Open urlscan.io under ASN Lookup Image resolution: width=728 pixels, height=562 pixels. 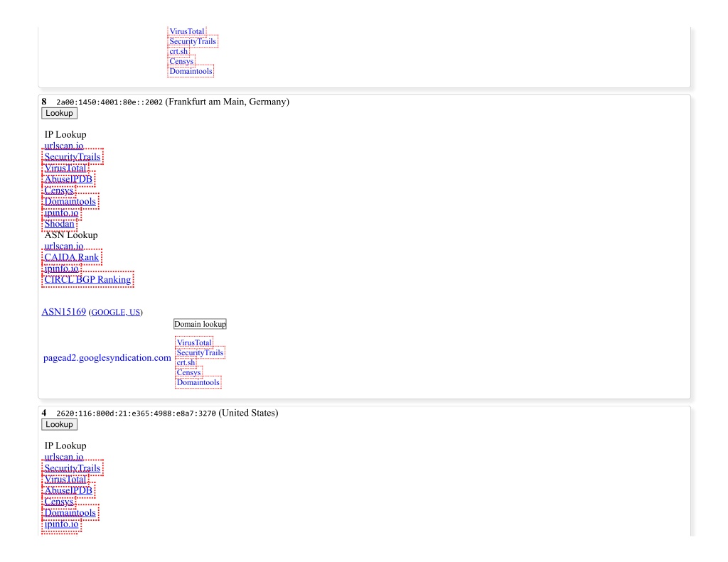click(63, 246)
